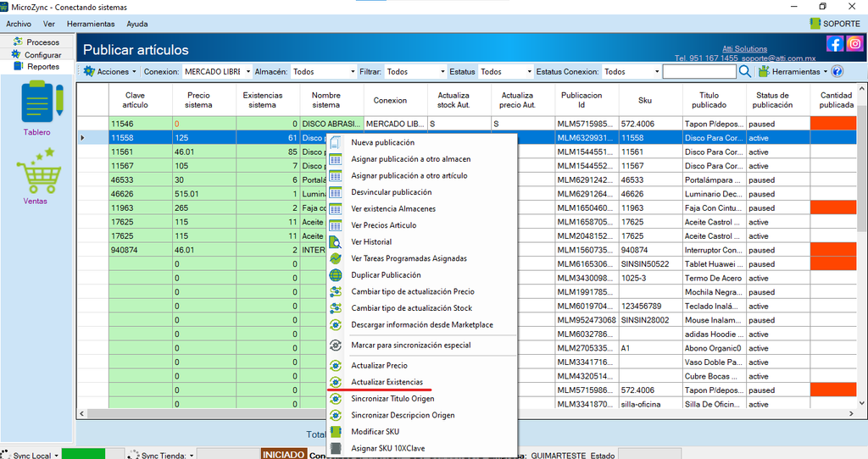Select the Titulo cell Tablet Huawei
Screen dimensions: 868x459
(x=715, y=264)
